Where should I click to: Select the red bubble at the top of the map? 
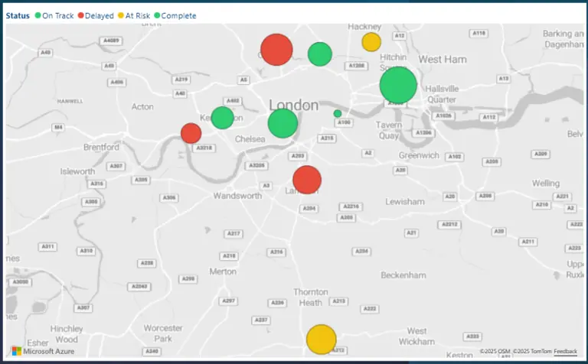276,50
